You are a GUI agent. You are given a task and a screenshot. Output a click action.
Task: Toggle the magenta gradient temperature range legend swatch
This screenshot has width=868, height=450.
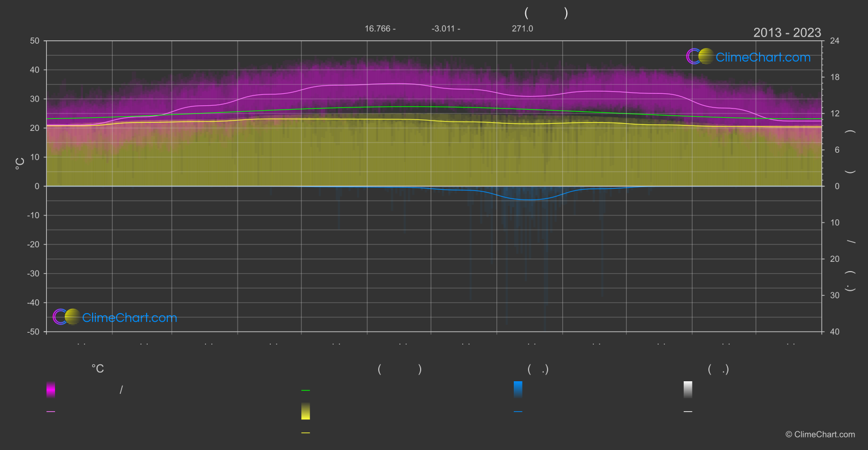click(x=51, y=389)
